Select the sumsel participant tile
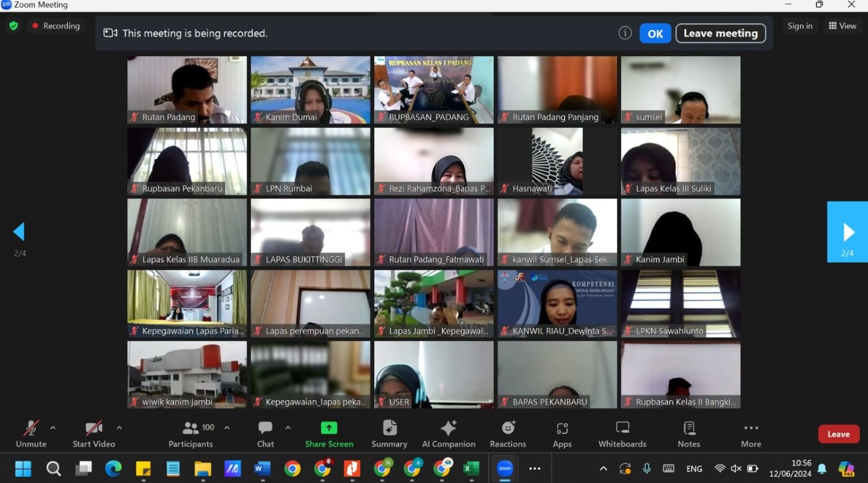This screenshot has height=483, width=868. tap(681, 90)
